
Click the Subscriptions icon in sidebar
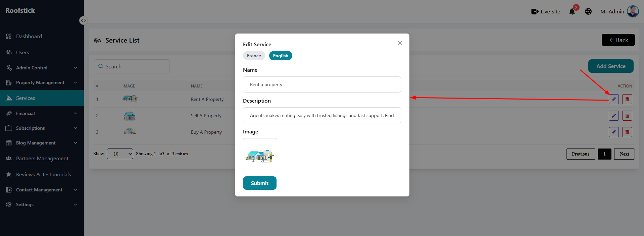point(9,128)
